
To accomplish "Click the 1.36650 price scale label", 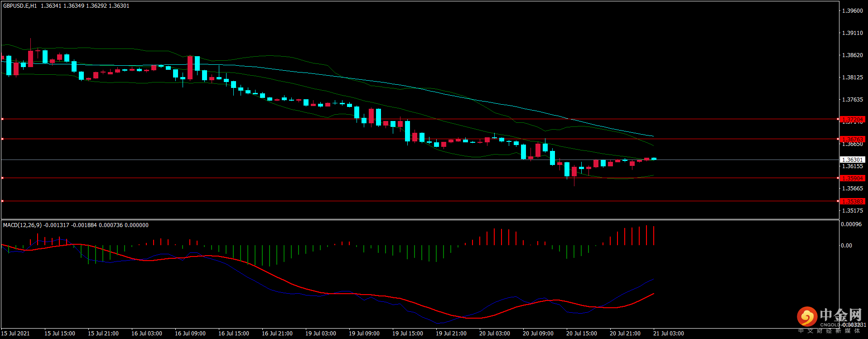I will (852, 144).
